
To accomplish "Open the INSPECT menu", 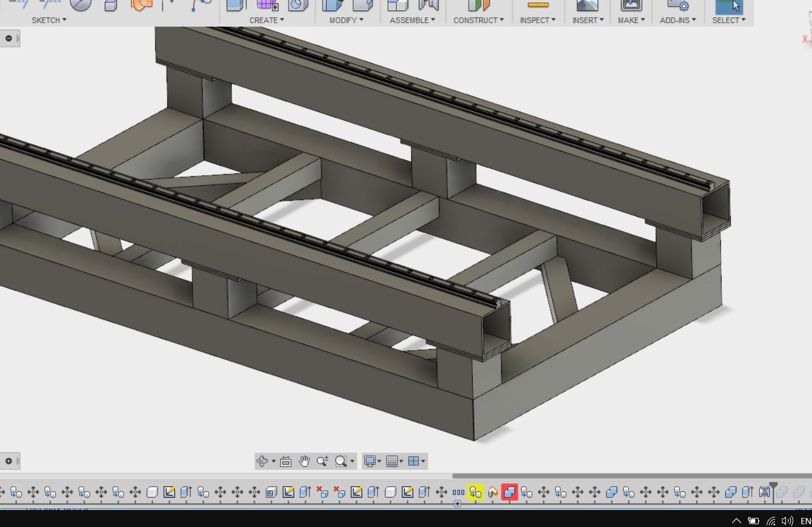I will coord(538,20).
